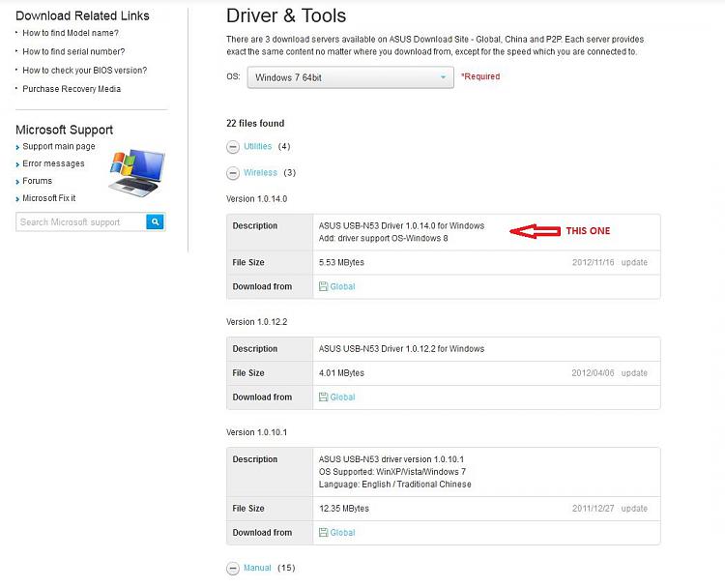Click the '12.35 MBytes' file size value
Screen dimensions: 725x588
click(x=344, y=509)
